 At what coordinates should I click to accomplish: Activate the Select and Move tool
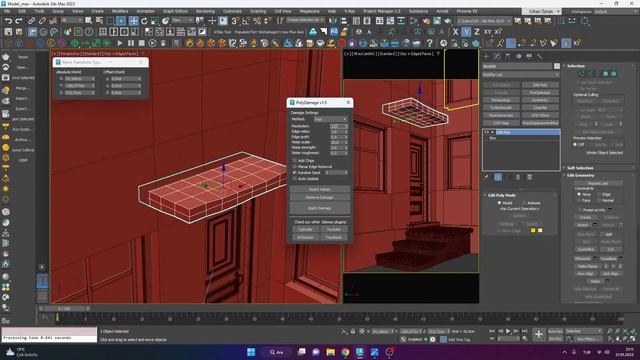(x=133, y=20)
